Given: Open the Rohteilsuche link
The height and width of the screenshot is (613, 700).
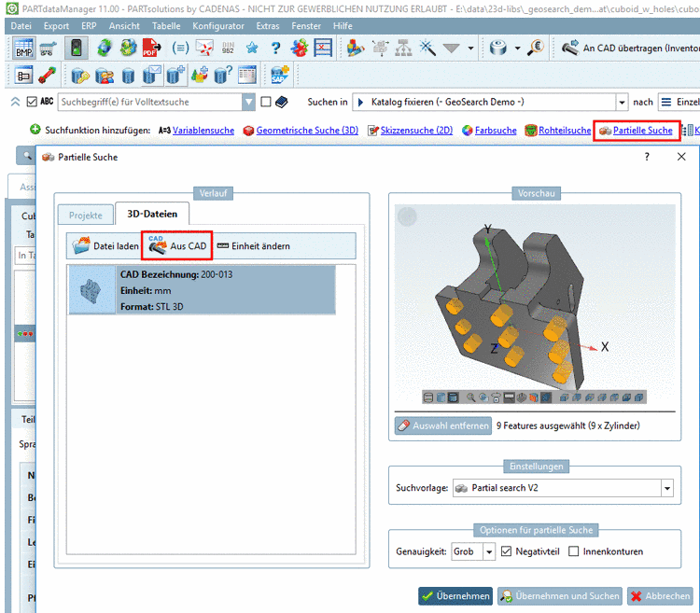Looking at the screenshot, I should click(565, 131).
